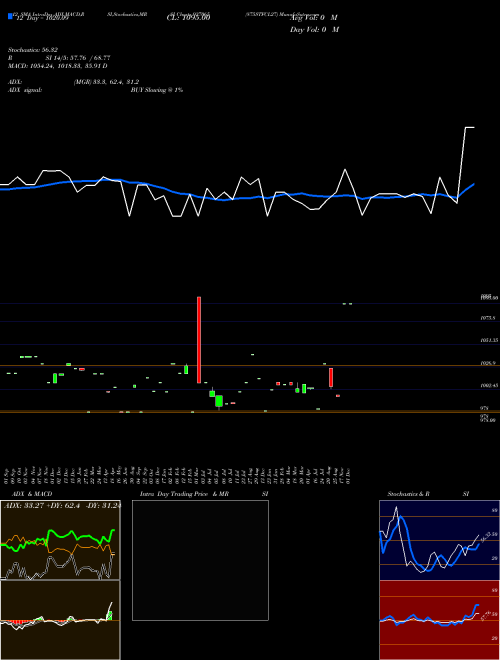500x660 pixels.
Task: Click the 'MACD: 1054.24, 1018.33, 35.91 D' line
Action: click(58, 66)
